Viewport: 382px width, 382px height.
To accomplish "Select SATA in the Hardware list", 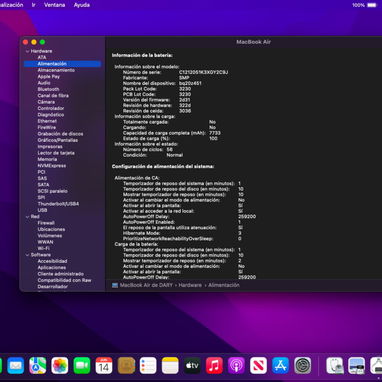I will pos(43,185).
